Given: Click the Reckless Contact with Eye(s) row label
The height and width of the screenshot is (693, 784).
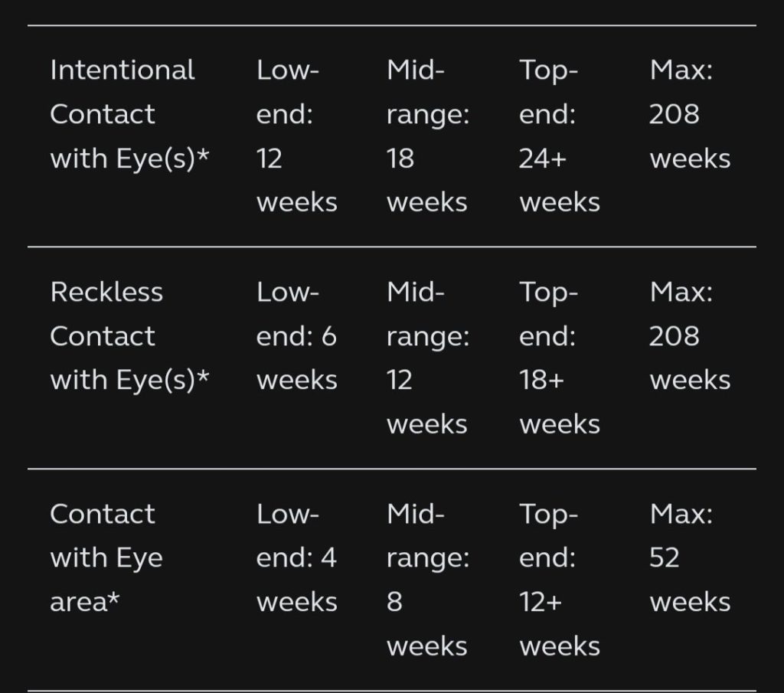Looking at the screenshot, I should [x=129, y=336].
